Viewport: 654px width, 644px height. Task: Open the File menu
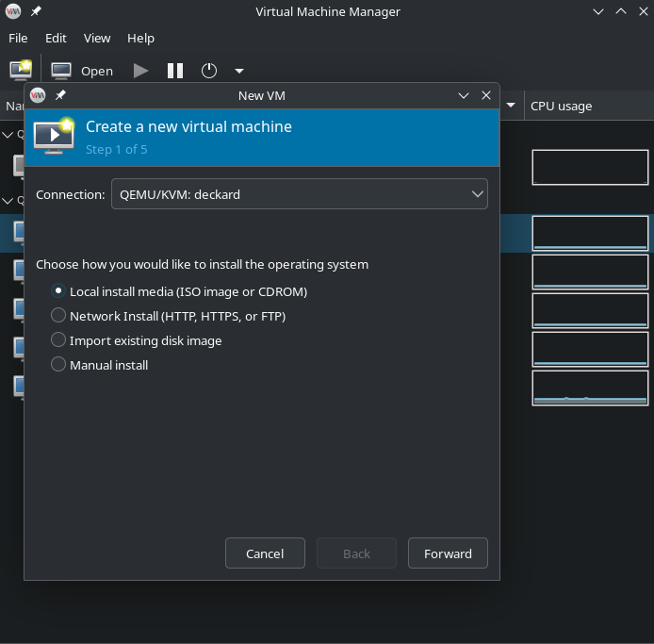(x=18, y=38)
